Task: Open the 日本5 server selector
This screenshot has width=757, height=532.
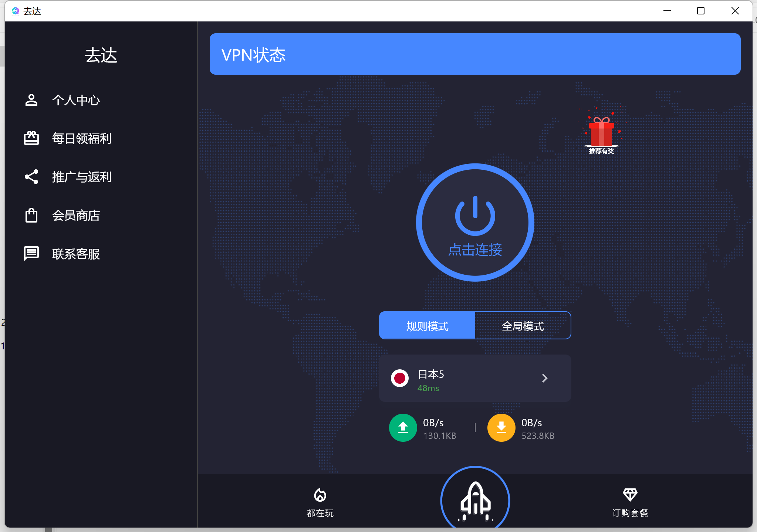Action: [475, 378]
